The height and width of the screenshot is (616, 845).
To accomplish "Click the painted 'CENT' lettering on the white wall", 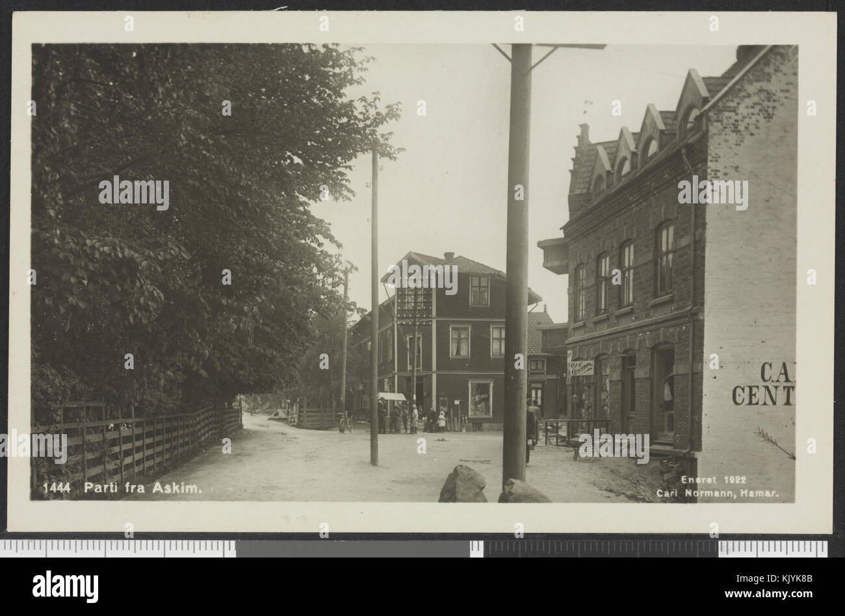I will pyautogui.click(x=763, y=394).
